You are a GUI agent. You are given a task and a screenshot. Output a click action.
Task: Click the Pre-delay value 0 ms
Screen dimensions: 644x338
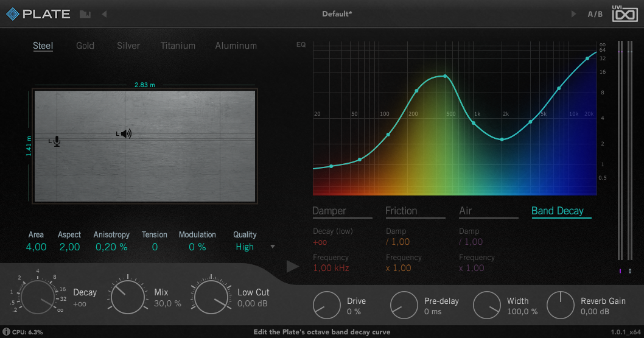(433, 312)
